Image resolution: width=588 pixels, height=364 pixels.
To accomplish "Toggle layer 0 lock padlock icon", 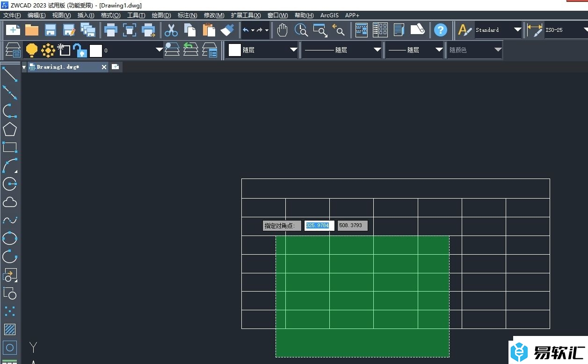I will pyautogui.click(x=80, y=50).
